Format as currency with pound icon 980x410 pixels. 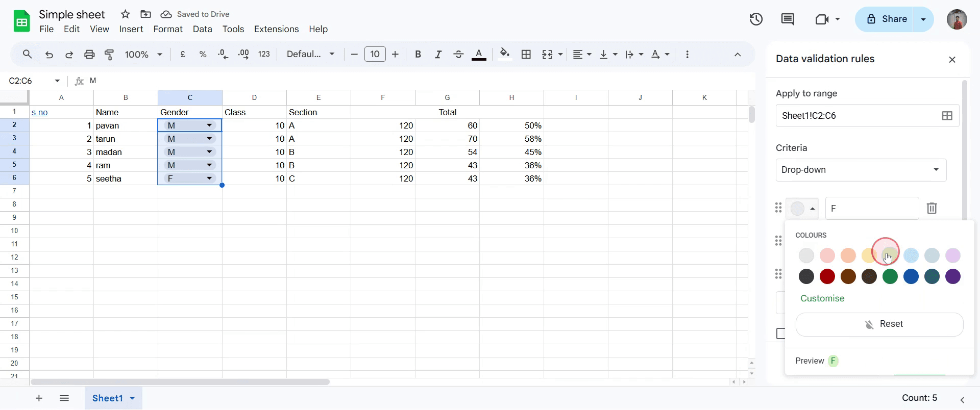(x=183, y=54)
